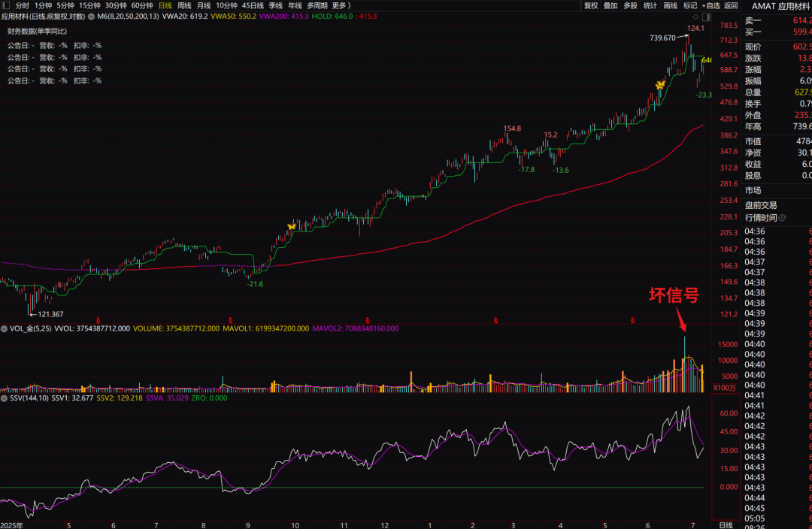Select the 5分钟 timeframe
The height and width of the screenshot is (529, 812).
tap(65, 6)
